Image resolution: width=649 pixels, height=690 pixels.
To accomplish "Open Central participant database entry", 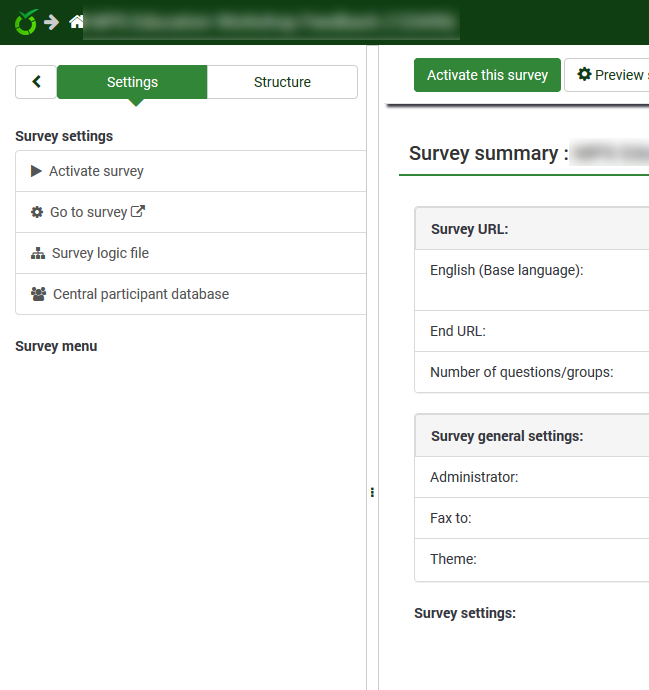I will [x=191, y=294].
